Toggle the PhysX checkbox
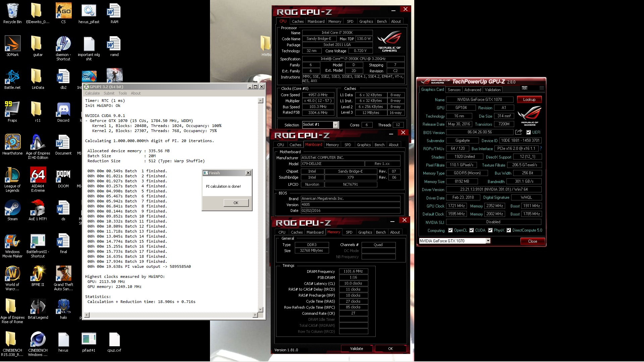644x362 pixels. click(490, 230)
